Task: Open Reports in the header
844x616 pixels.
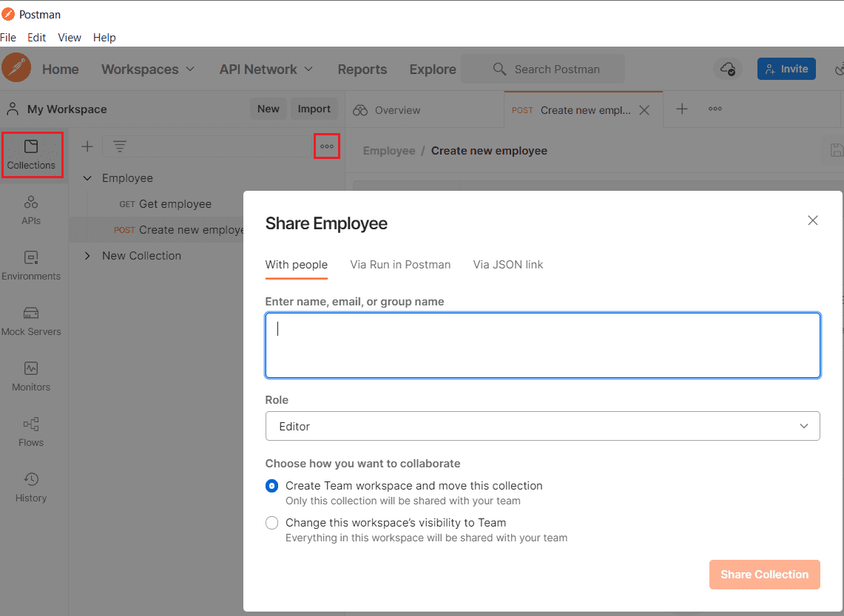Action: pos(362,70)
